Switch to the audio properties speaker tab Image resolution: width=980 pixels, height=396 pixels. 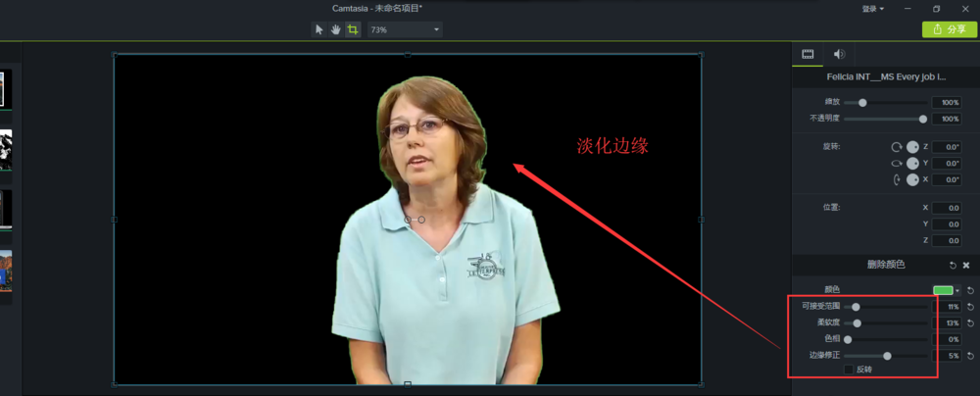point(840,55)
